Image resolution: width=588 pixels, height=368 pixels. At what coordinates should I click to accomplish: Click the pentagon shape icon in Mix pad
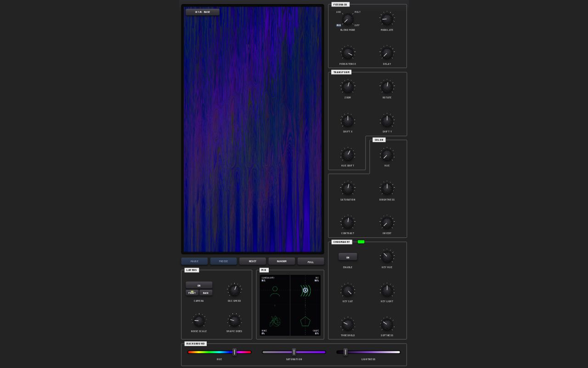(x=305, y=322)
